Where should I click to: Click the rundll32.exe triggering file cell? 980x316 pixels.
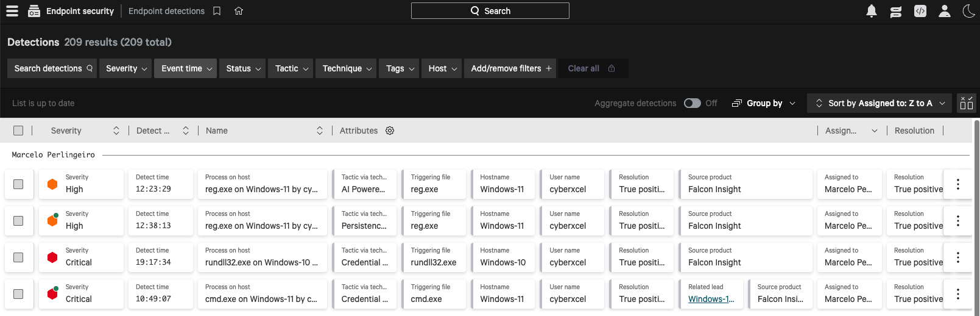click(x=434, y=257)
